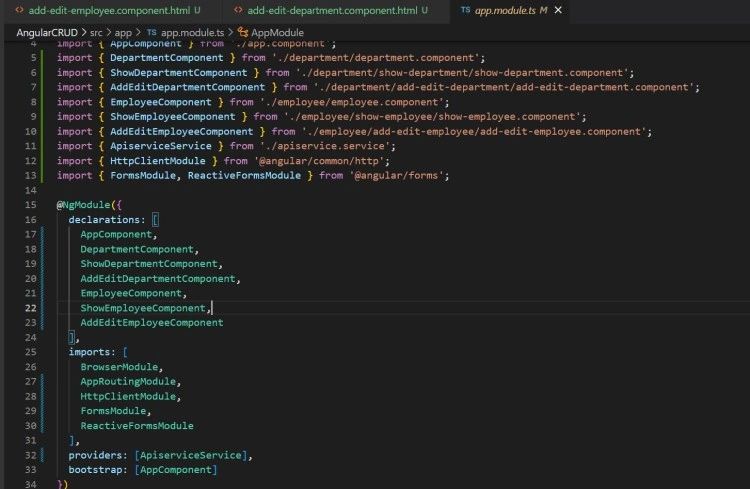This screenshot has width=750, height=489.
Task: Click AddEditDepartmentComponent in declarations array
Action: [x=158, y=278]
